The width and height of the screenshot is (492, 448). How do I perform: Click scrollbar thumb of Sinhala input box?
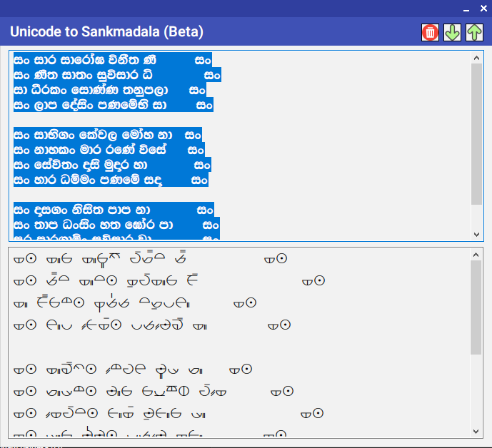[x=476, y=134]
